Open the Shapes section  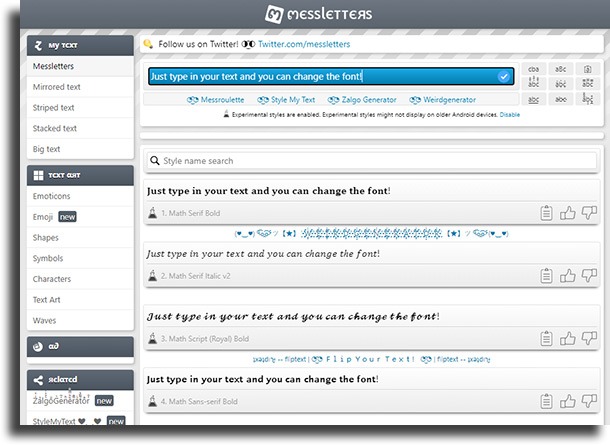[80, 237]
